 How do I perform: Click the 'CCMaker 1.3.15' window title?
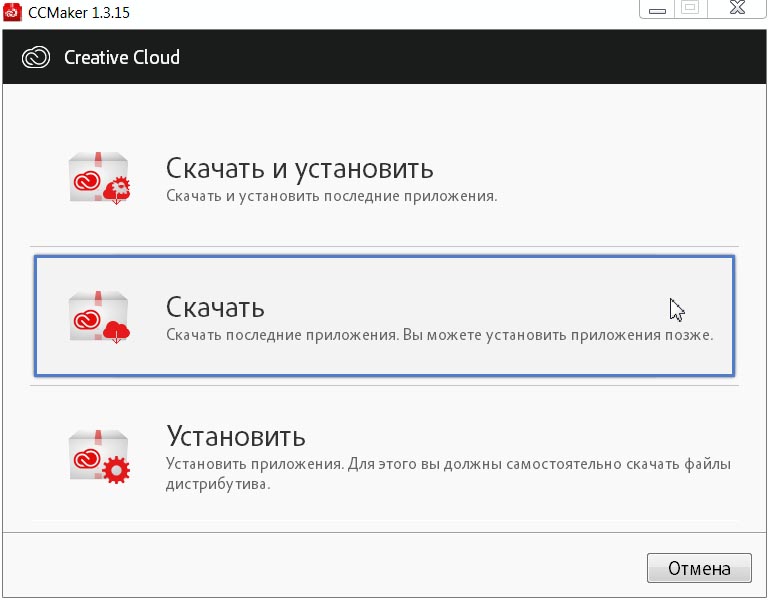pyautogui.click(x=79, y=12)
